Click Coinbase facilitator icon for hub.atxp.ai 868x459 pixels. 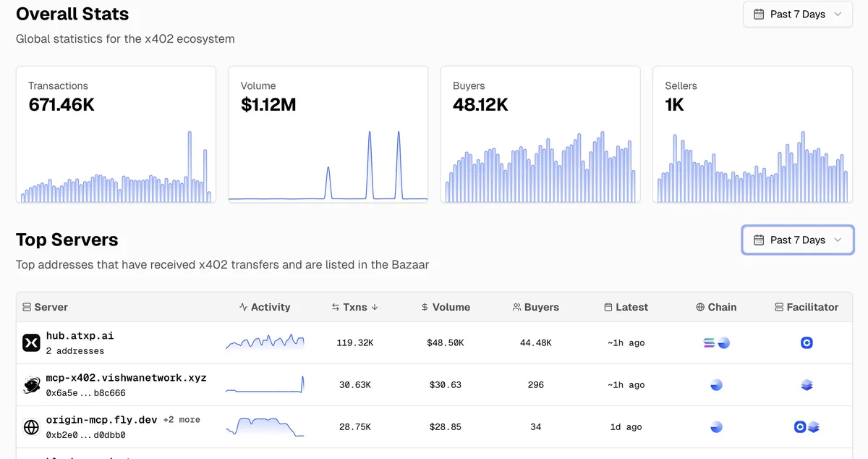[807, 342]
